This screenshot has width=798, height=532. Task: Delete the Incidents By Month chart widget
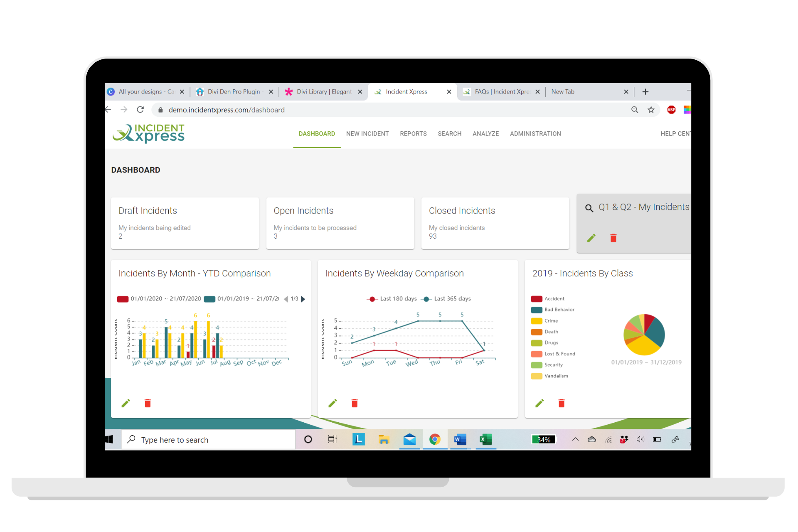tap(148, 403)
